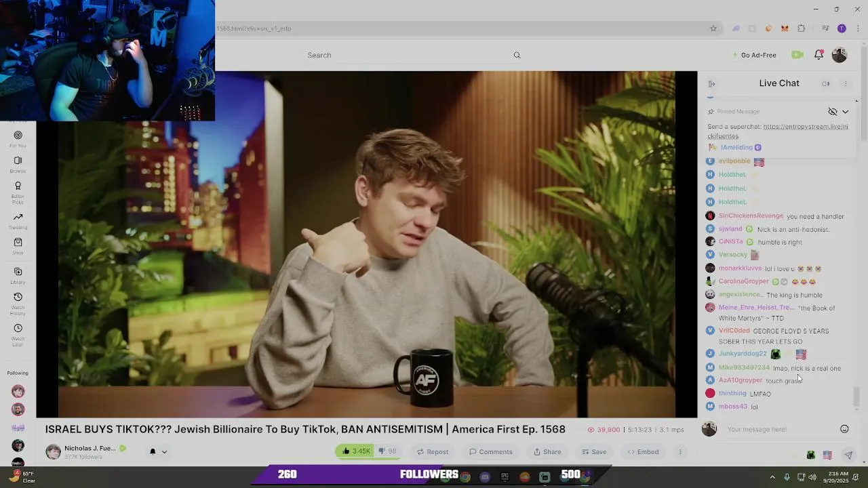The width and height of the screenshot is (868, 488).
Task: Open the dropdown next to the channel bell
Action: point(164,452)
